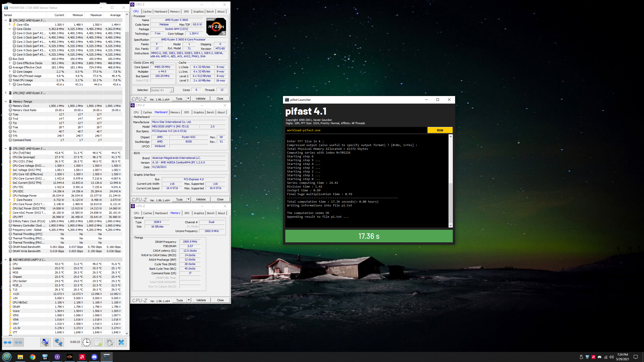The height and width of the screenshot is (362, 644).
Task: Open Socket #1 selection combo box
Action: coord(162,90)
